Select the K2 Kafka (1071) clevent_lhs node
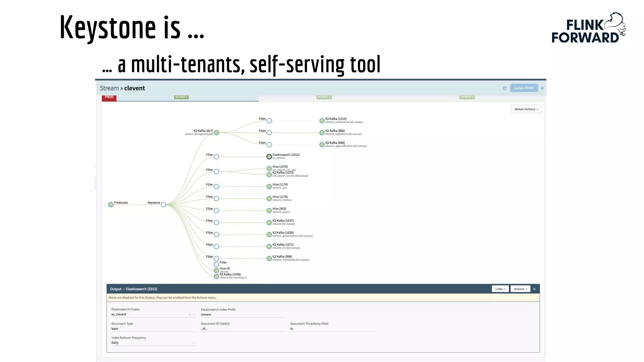 click(x=269, y=246)
